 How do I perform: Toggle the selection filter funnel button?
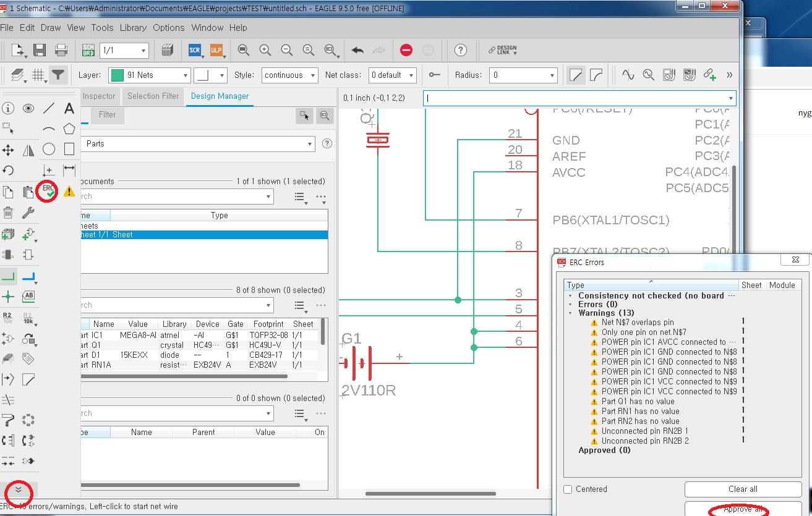[x=58, y=75]
